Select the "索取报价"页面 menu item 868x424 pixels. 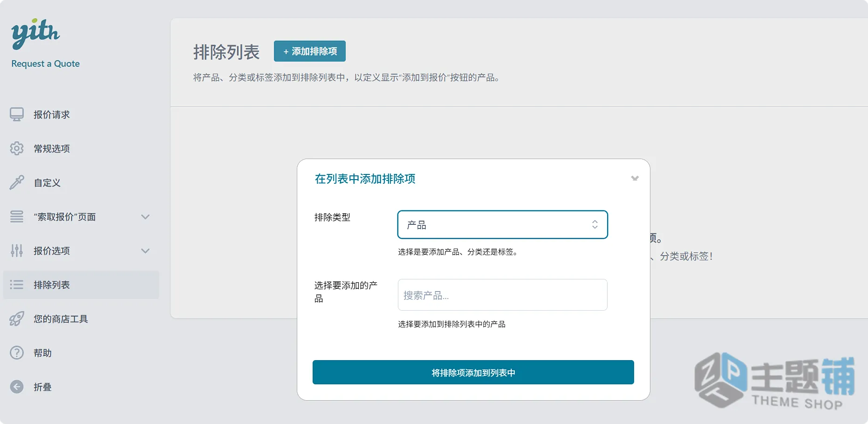(81, 216)
